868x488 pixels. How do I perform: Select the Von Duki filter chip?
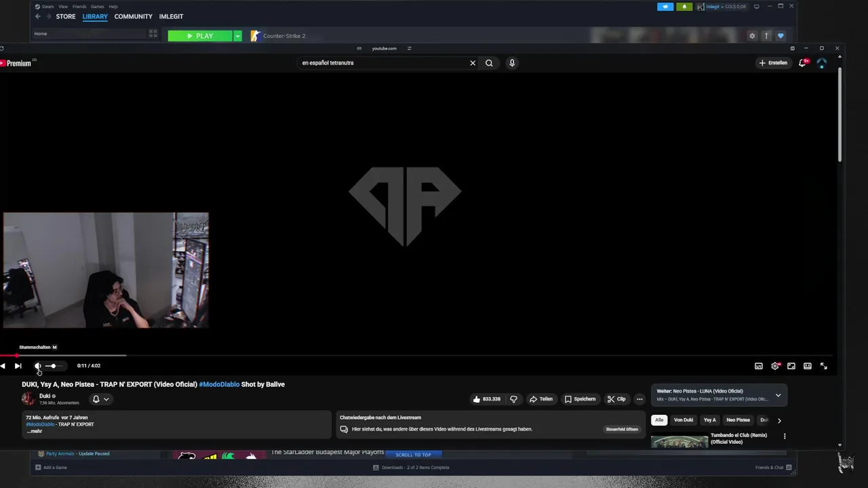(x=684, y=420)
